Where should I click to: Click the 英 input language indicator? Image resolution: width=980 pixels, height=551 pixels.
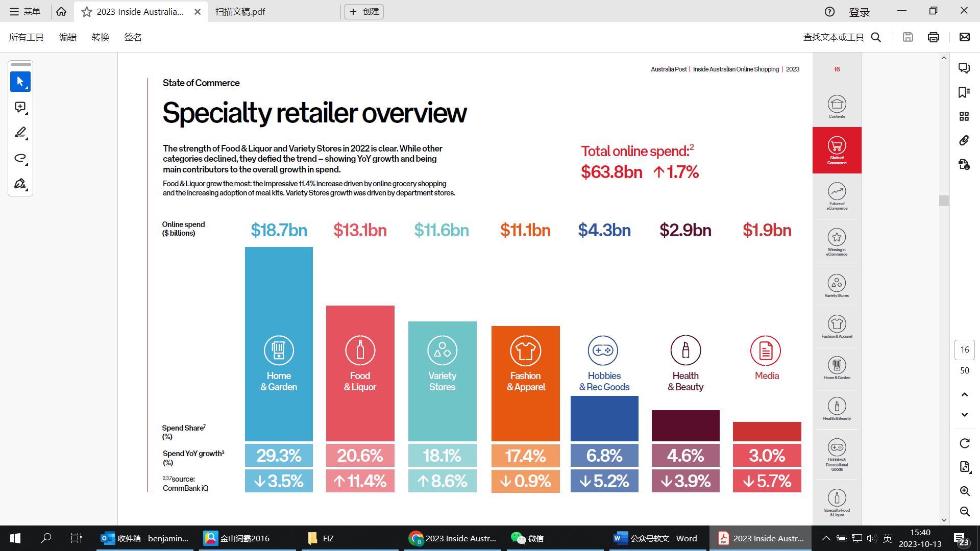coord(888,538)
